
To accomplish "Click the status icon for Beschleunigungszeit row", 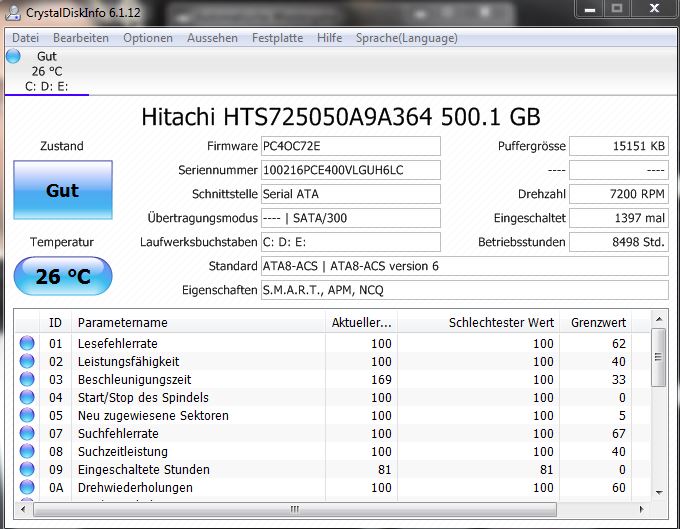I will [x=27, y=379].
